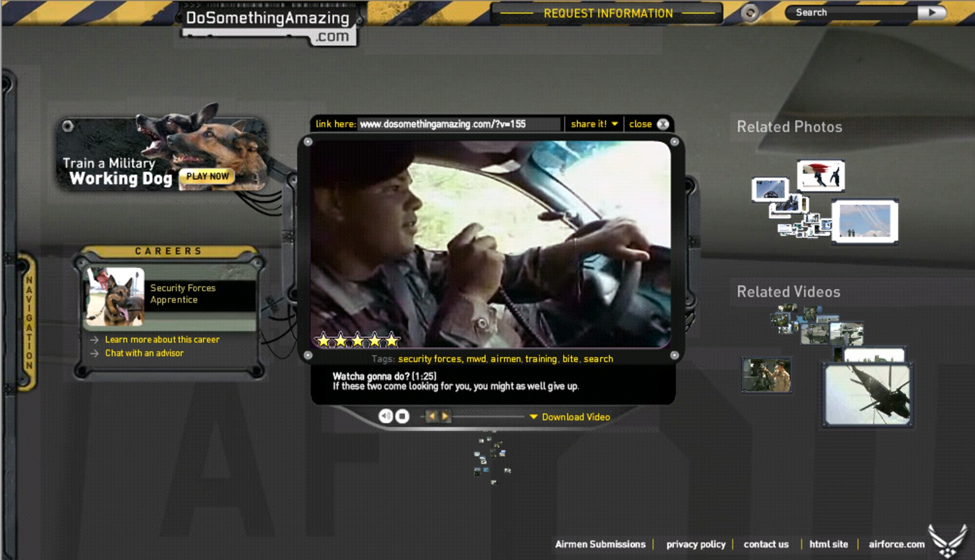
Task: Click the training tag
Action: pyautogui.click(x=541, y=359)
